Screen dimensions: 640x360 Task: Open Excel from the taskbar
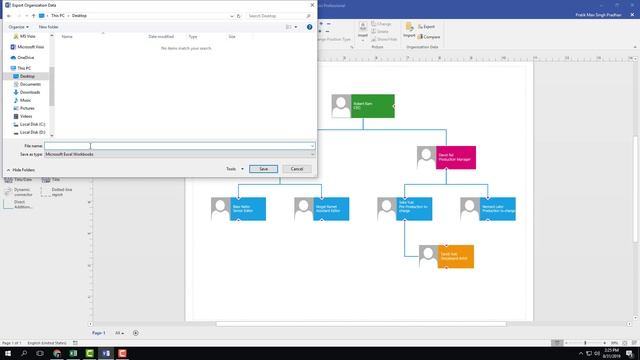point(73,353)
